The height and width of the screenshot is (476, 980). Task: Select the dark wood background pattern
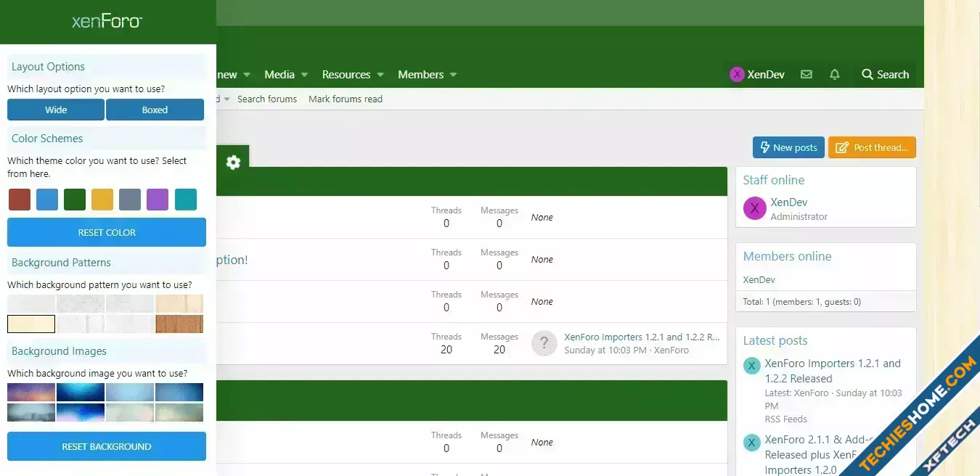pos(179,324)
